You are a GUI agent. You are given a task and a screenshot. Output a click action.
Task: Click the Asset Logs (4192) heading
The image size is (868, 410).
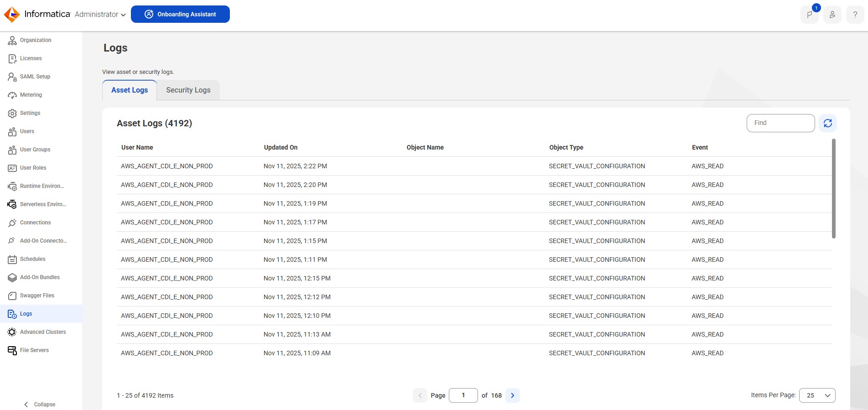point(154,123)
